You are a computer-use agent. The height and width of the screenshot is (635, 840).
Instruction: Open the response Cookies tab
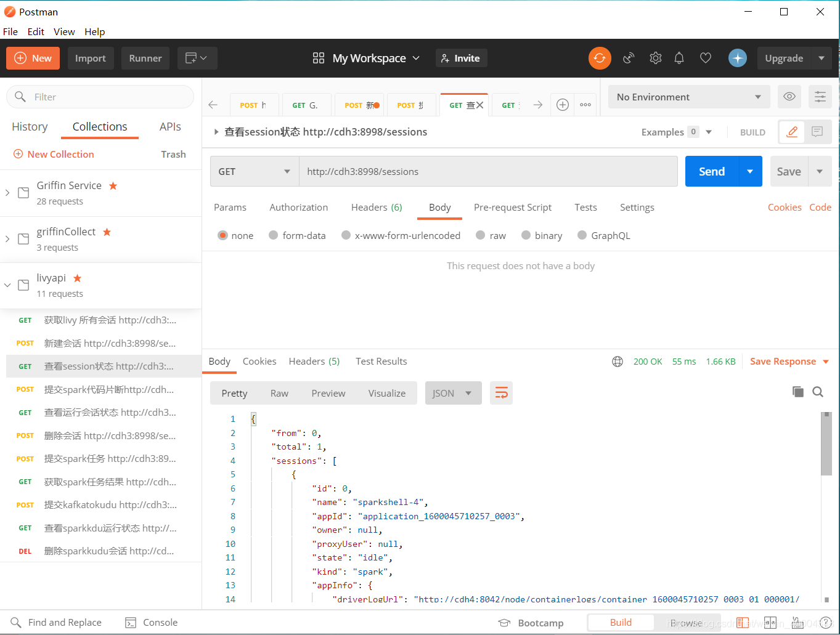(x=259, y=362)
